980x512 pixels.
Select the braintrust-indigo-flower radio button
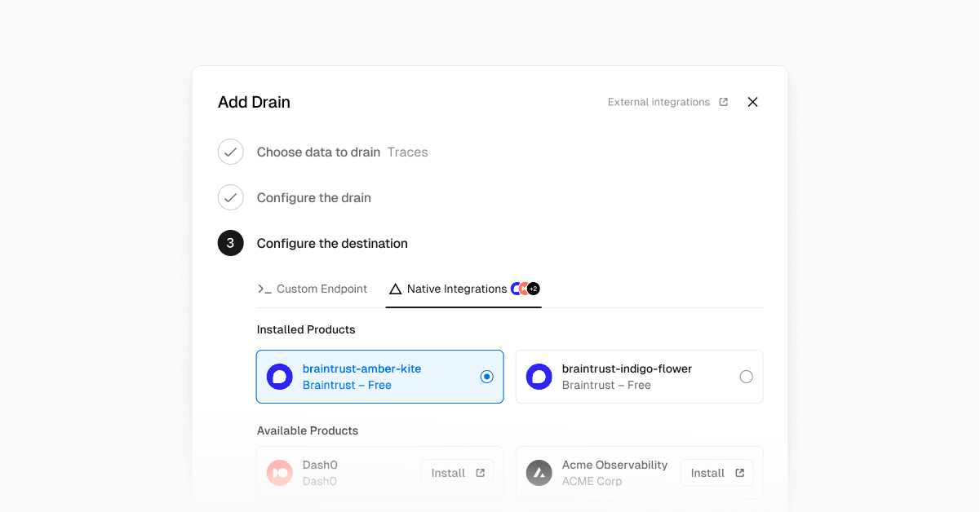[x=746, y=377]
